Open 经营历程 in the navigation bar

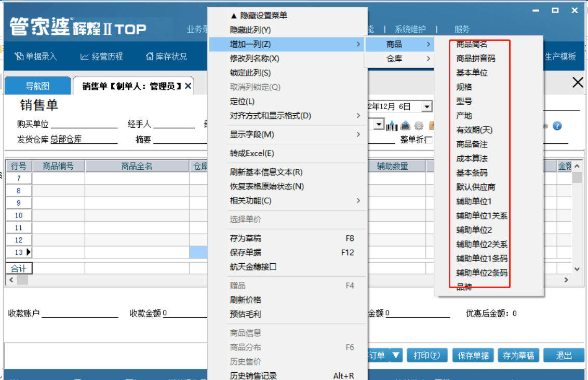click(x=102, y=57)
